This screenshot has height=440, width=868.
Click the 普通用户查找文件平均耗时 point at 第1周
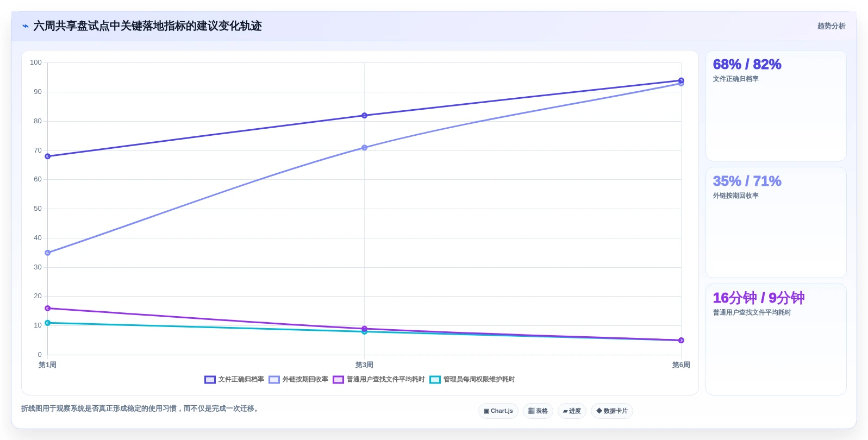48,308
